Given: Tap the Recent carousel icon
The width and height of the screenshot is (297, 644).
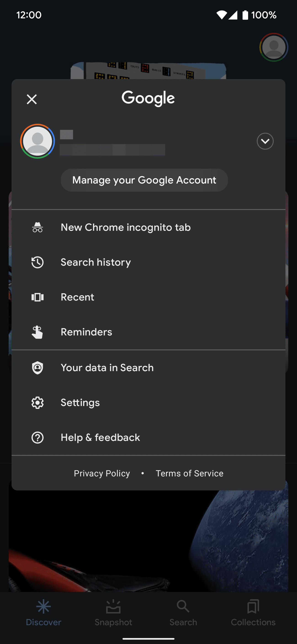Looking at the screenshot, I should 37,297.
